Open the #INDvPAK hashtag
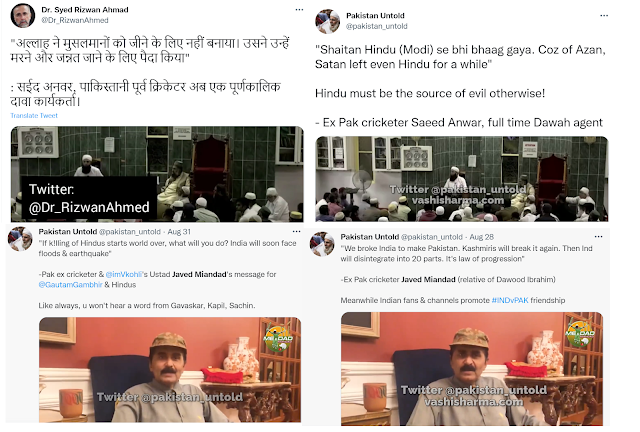This screenshot has width=640, height=432. click(510, 300)
